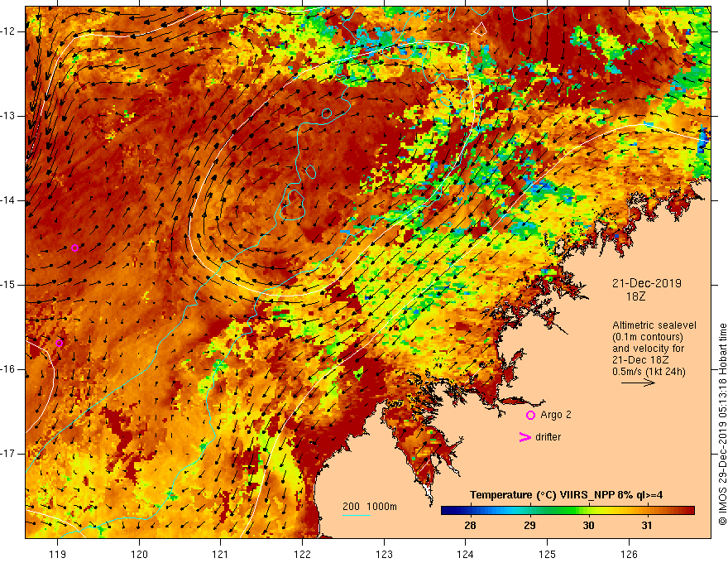Click the Argo float marker near -15.7 latitude

tap(59, 344)
